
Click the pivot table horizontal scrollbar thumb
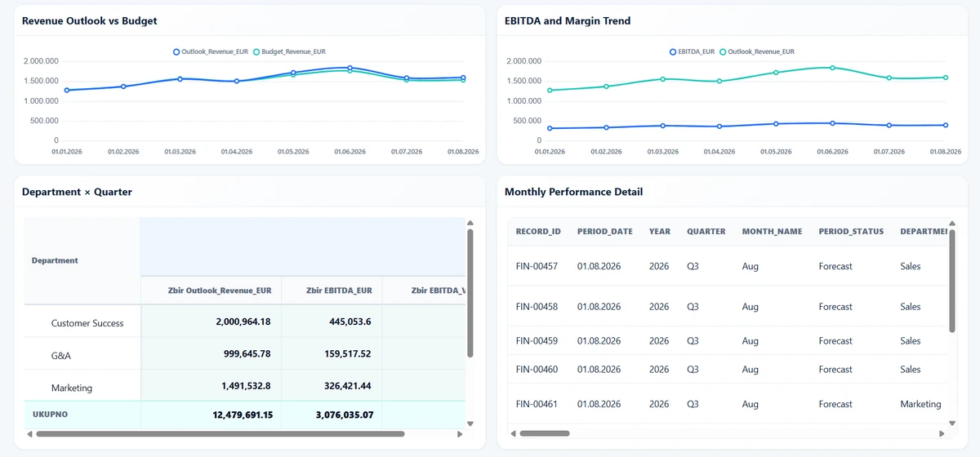pos(220,434)
